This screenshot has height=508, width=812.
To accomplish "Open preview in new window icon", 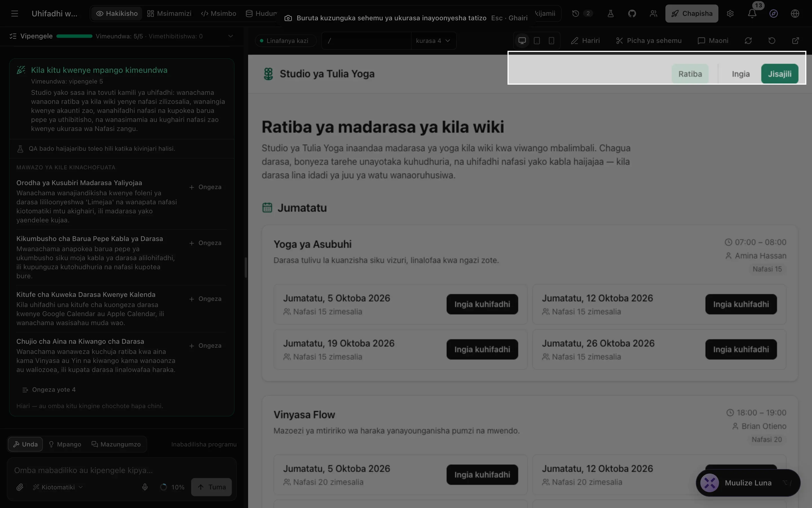I will click(x=796, y=41).
